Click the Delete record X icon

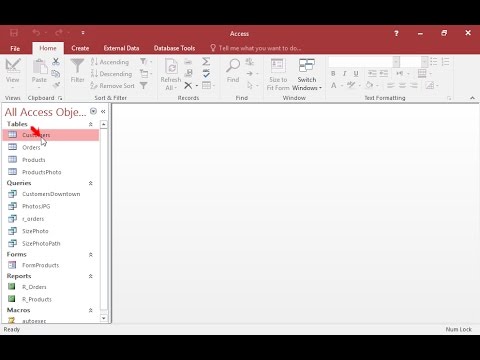click(188, 86)
